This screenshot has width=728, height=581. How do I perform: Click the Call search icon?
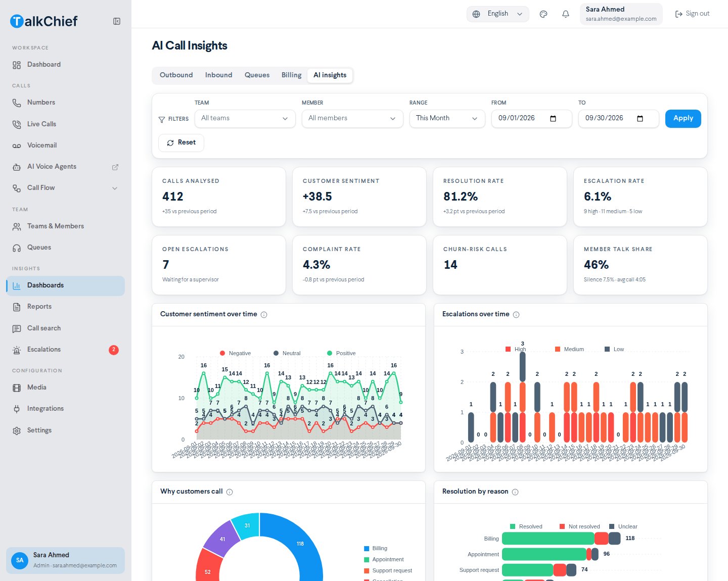(17, 329)
